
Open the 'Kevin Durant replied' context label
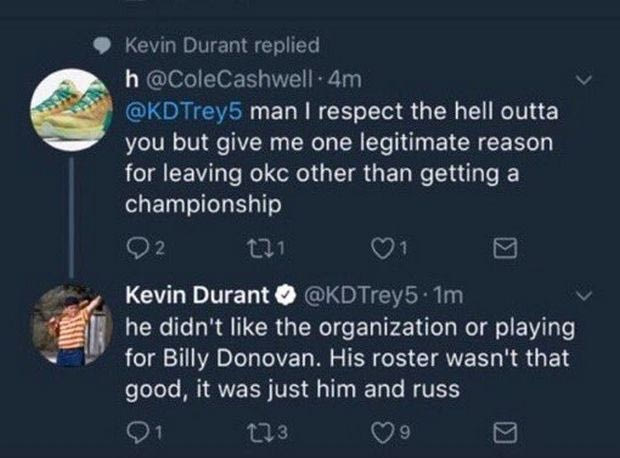(223, 45)
